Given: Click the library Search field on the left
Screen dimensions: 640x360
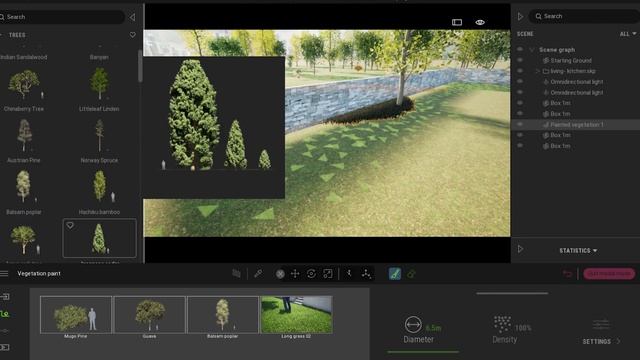Looking at the screenshot, I should [x=62, y=17].
